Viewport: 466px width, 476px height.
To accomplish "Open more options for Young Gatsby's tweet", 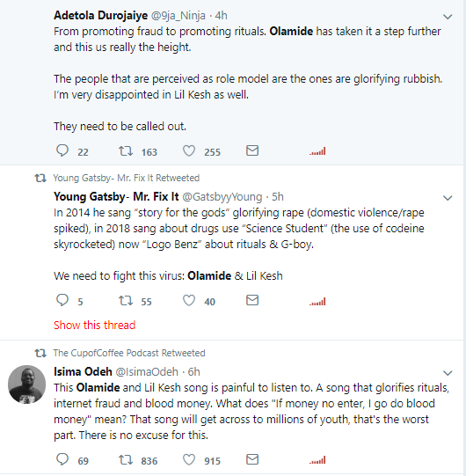I will 448,198.
